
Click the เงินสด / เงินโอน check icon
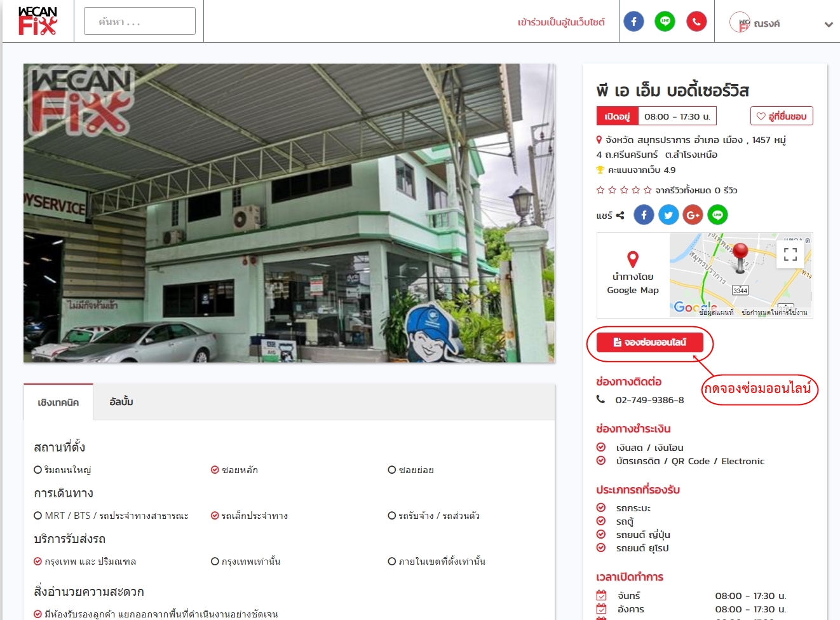click(x=601, y=447)
